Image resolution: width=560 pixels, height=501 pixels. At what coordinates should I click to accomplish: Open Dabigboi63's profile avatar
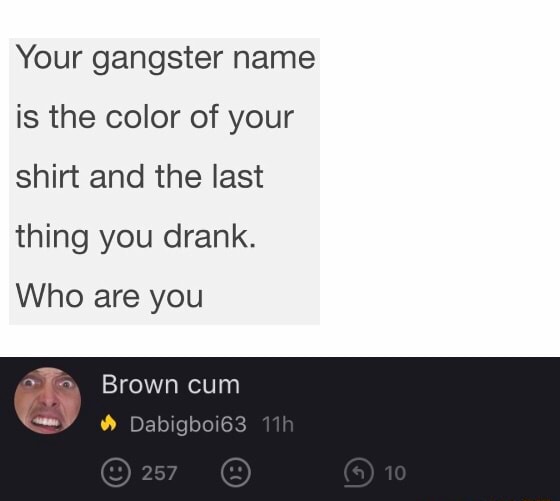[x=48, y=401]
